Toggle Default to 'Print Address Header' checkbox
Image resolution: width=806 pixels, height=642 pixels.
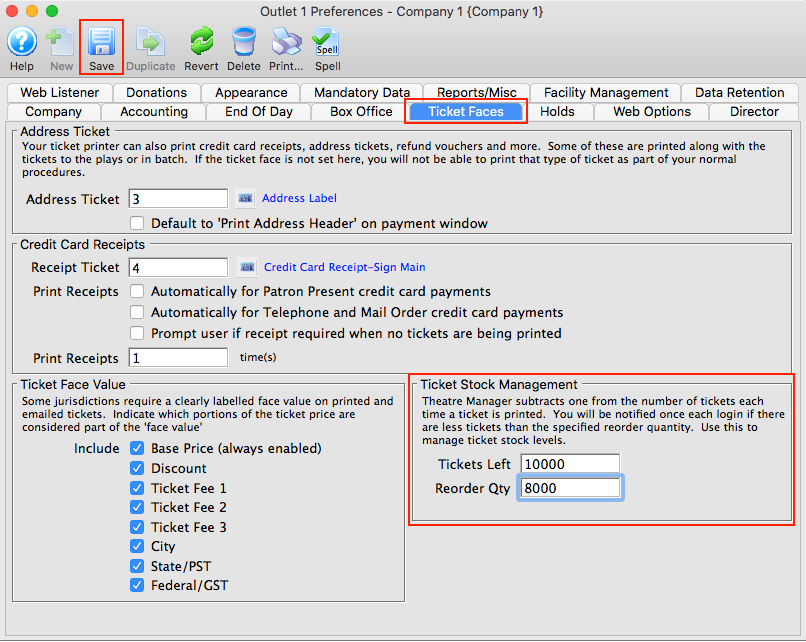[x=137, y=223]
